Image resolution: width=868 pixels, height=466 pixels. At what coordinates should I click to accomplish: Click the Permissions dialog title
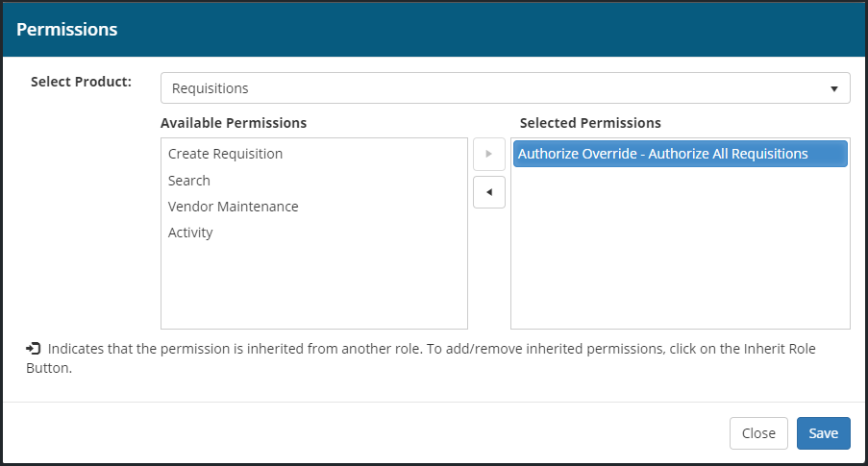point(67,29)
